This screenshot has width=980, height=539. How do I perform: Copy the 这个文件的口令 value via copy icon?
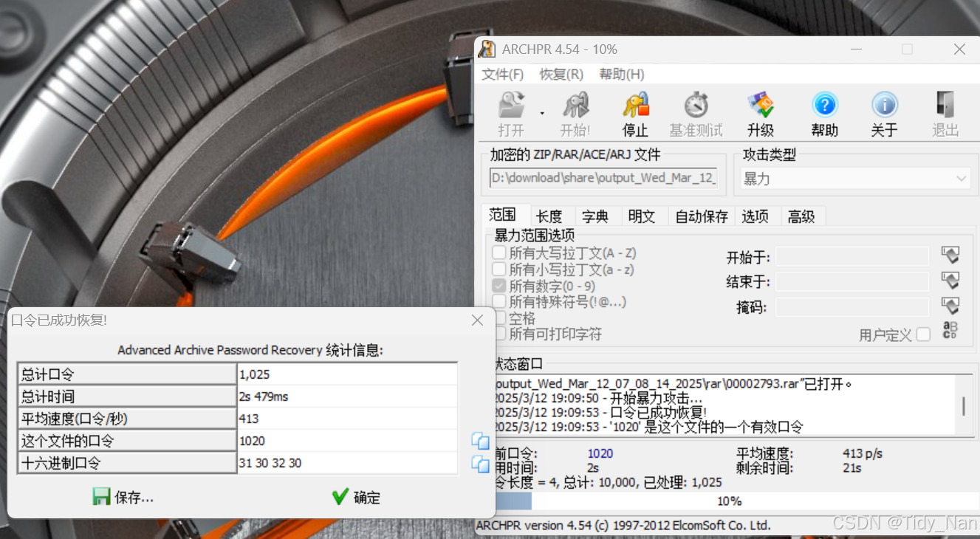pyautogui.click(x=480, y=441)
